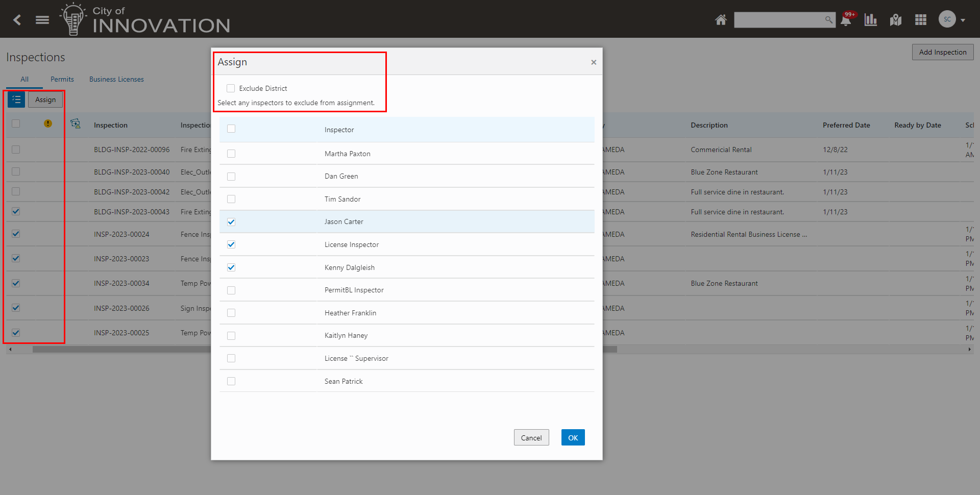Open the map view icon

pos(896,20)
